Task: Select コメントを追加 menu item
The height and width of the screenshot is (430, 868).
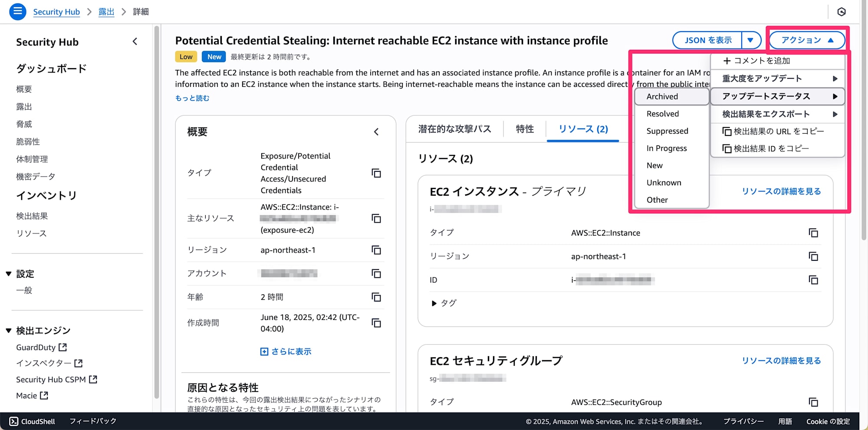Action: [x=778, y=61]
